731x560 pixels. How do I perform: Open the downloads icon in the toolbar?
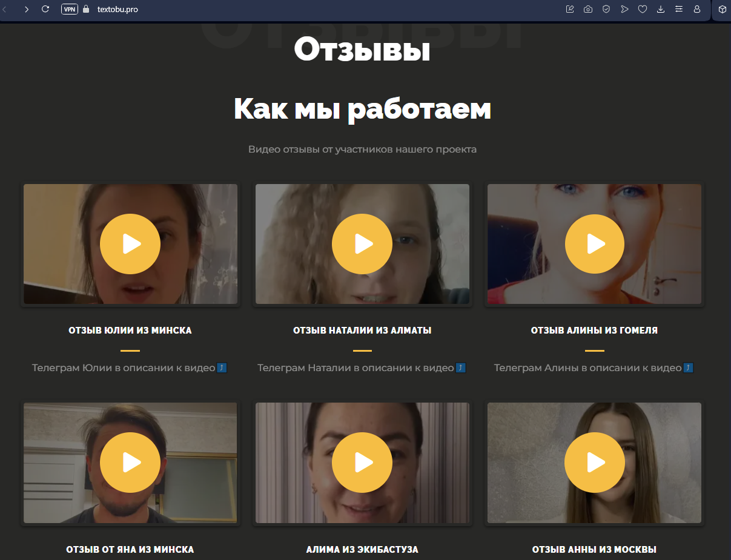pos(661,9)
